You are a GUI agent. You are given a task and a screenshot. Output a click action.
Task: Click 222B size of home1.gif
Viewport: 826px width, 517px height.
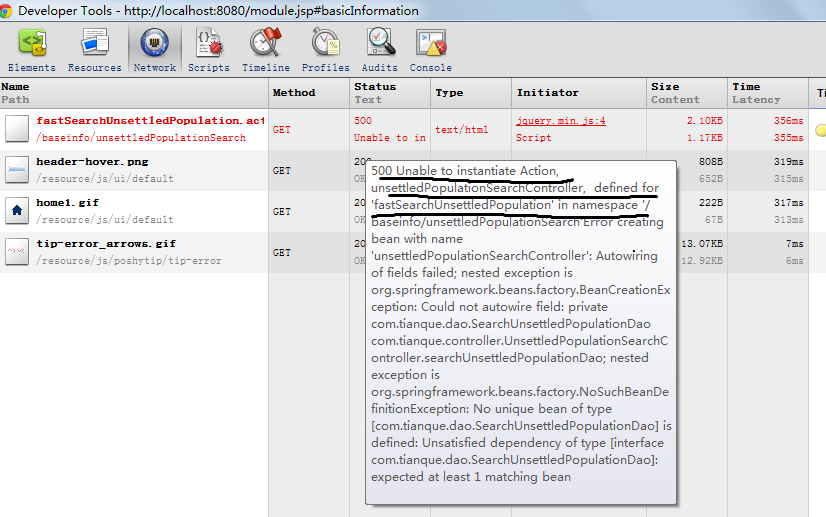(x=711, y=203)
